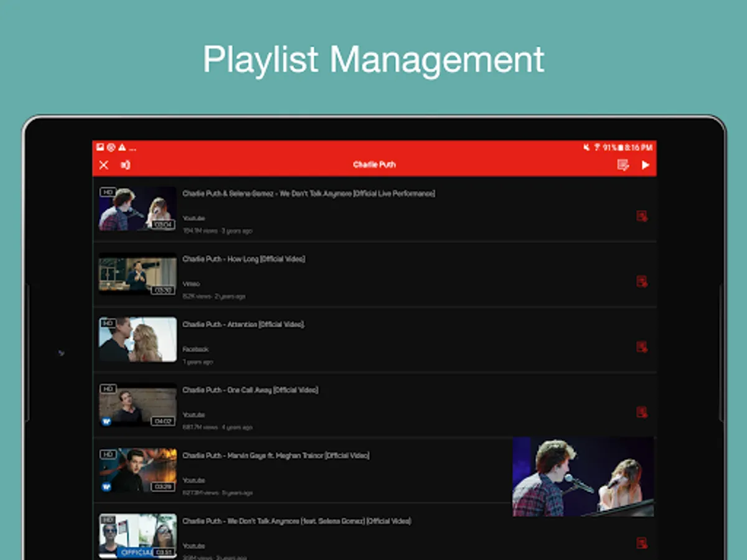Image resolution: width=747 pixels, height=560 pixels.
Task: Select title 'Charlie Puth - Attention [Official Video]'
Action: [243, 324]
